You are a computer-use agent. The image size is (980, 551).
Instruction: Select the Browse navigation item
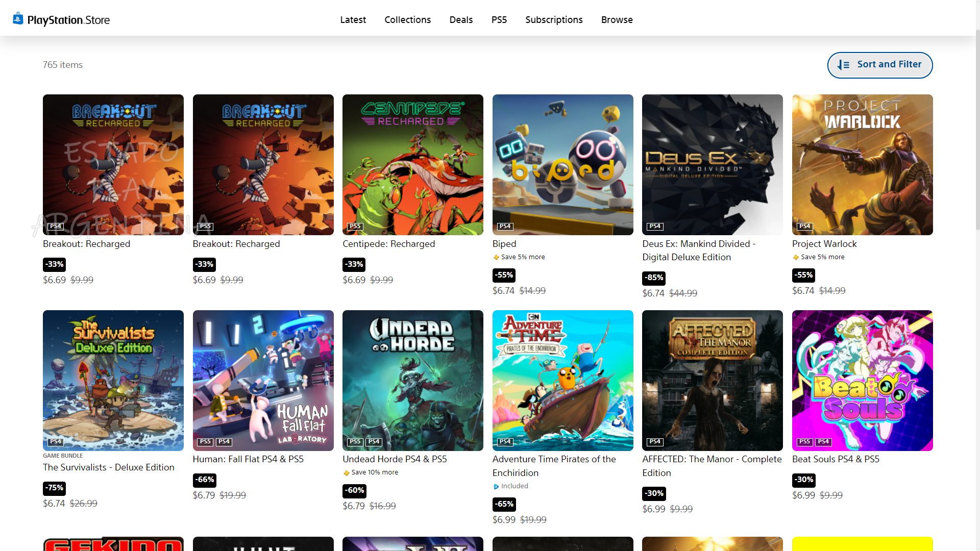click(x=617, y=19)
